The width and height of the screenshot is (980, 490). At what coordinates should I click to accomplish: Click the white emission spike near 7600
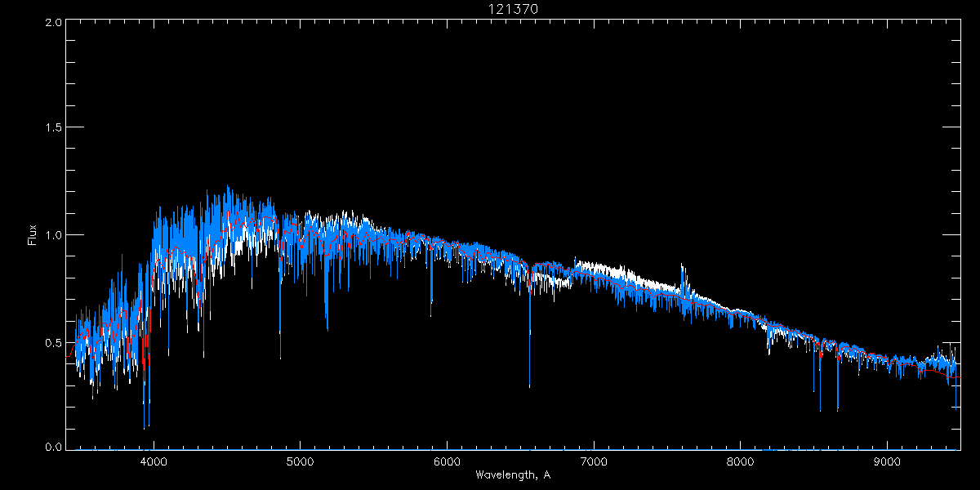[x=683, y=268]
